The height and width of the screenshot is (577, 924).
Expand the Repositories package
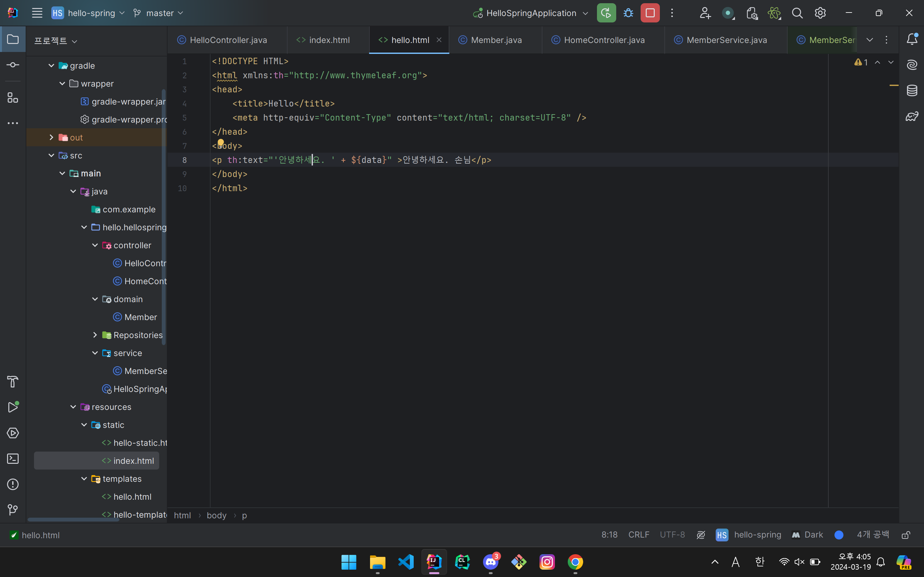(95, 335)
